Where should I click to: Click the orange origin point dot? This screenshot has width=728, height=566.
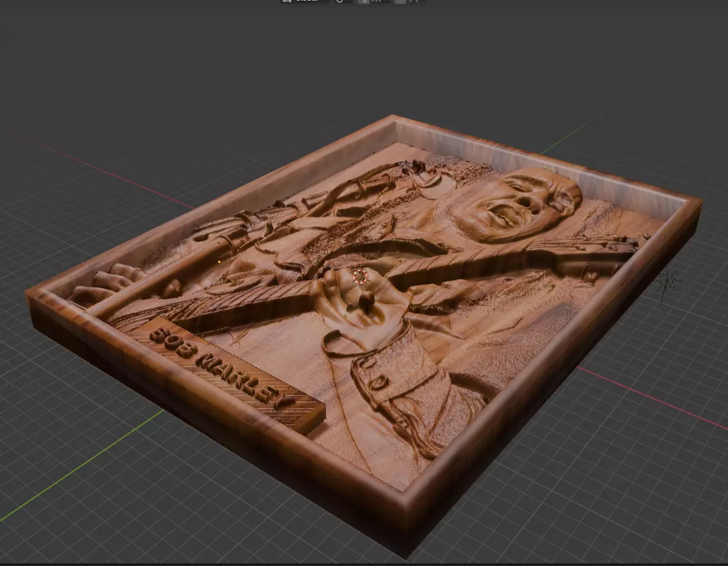(219, 262)
